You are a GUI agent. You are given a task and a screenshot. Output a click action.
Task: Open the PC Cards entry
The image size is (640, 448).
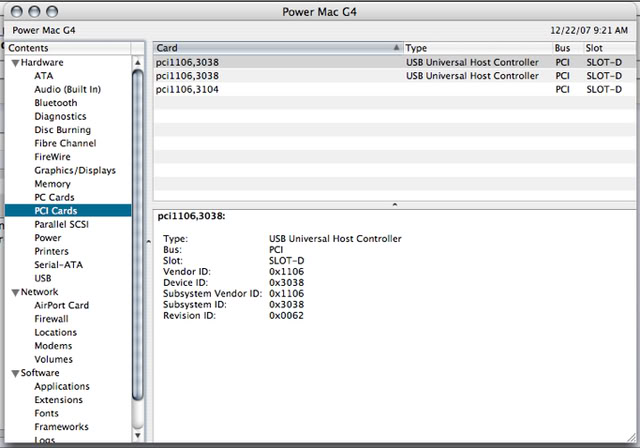point(54,197)
